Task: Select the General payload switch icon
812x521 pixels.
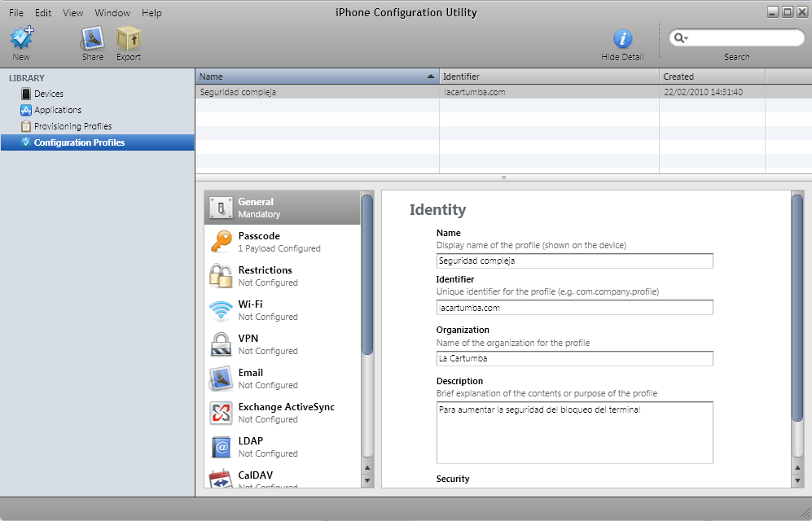Action: point(222,208)
